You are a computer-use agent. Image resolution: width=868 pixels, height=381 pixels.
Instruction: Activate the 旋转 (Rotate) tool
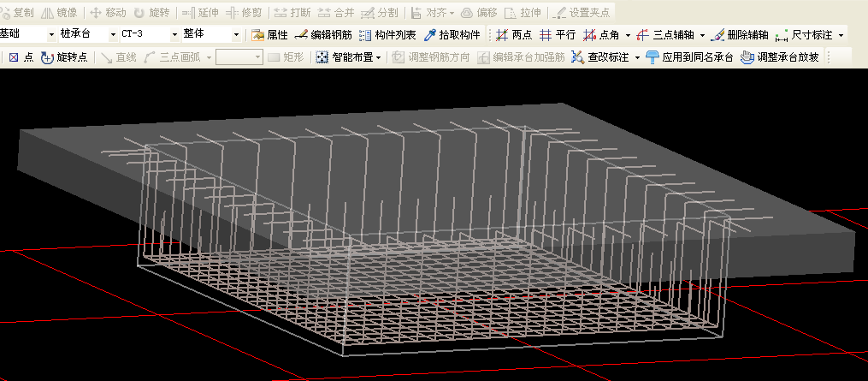(151, 12)
